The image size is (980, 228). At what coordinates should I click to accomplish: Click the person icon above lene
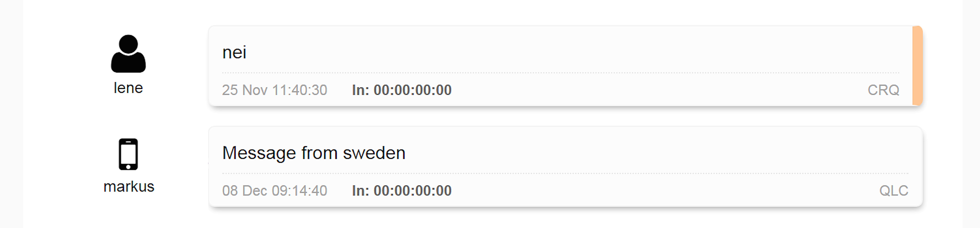[x=128, y=54]
